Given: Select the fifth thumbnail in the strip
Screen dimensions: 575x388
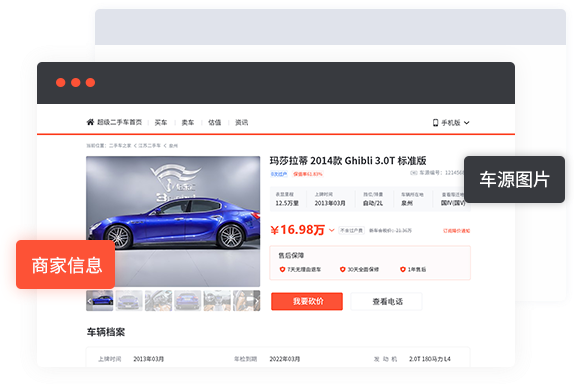Looking at the screenshot, I should pos(217,301).
